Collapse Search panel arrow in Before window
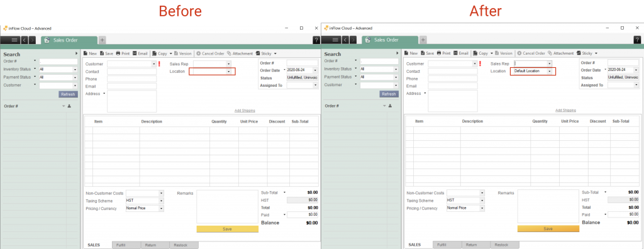Screen dimensions: 644x249 [x=76, y=54]
